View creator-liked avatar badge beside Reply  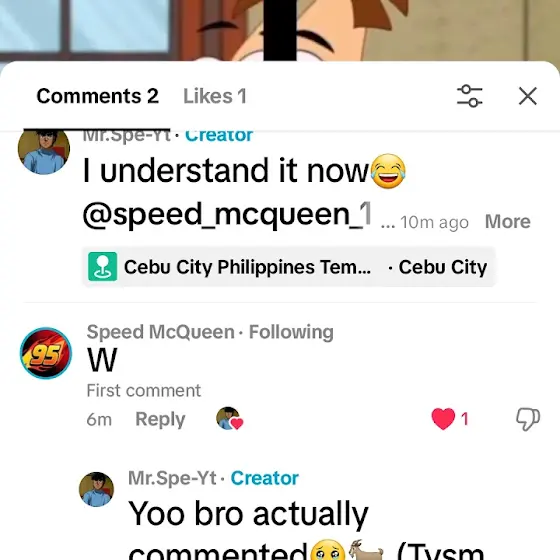[229, 418]
